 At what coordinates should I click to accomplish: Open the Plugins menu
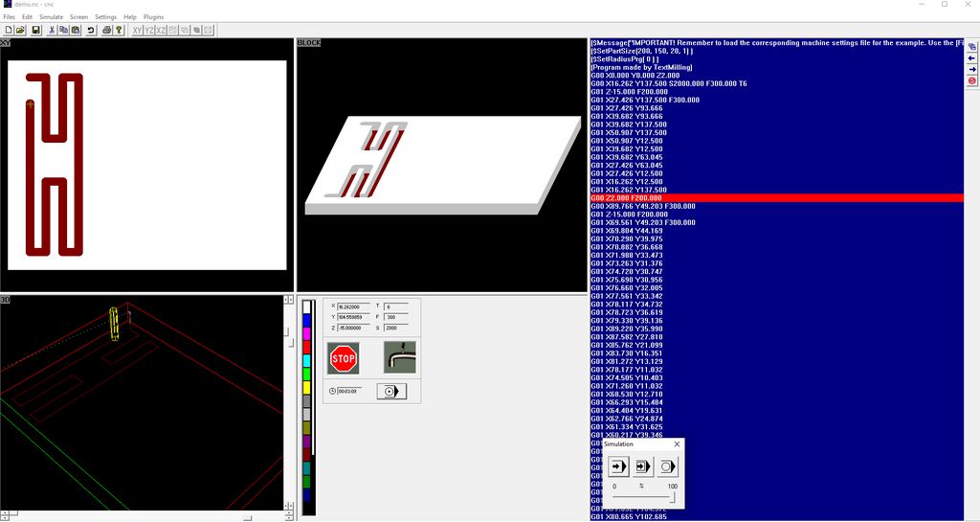point(153,17)
